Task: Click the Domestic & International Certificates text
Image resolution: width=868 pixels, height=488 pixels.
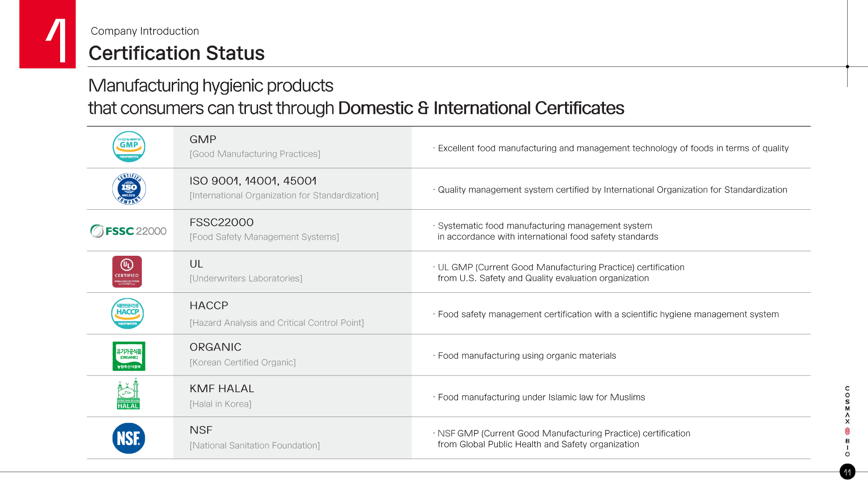Action: click(x=481, y=108)
